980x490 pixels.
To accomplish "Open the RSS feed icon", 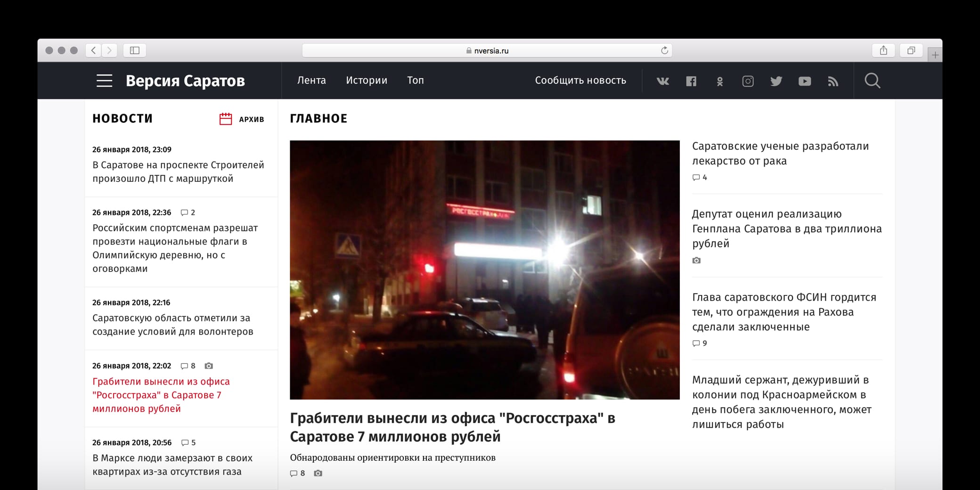I will [833, 82].
